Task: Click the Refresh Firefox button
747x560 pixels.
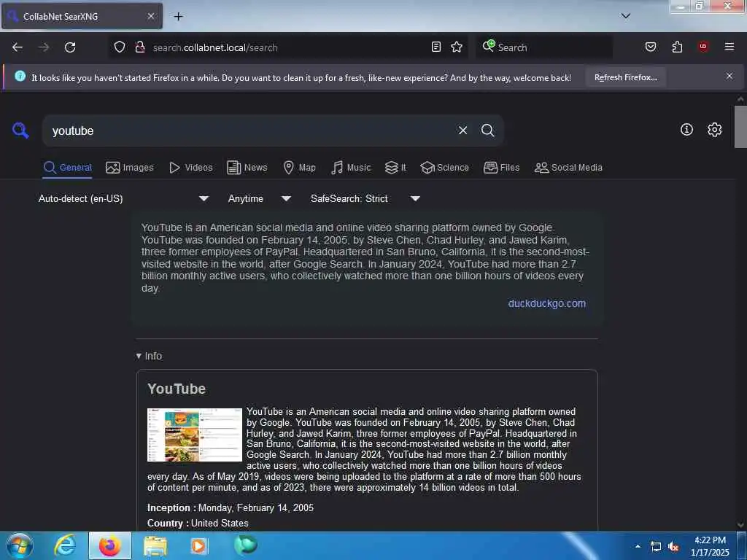Action: pos(625,77)
